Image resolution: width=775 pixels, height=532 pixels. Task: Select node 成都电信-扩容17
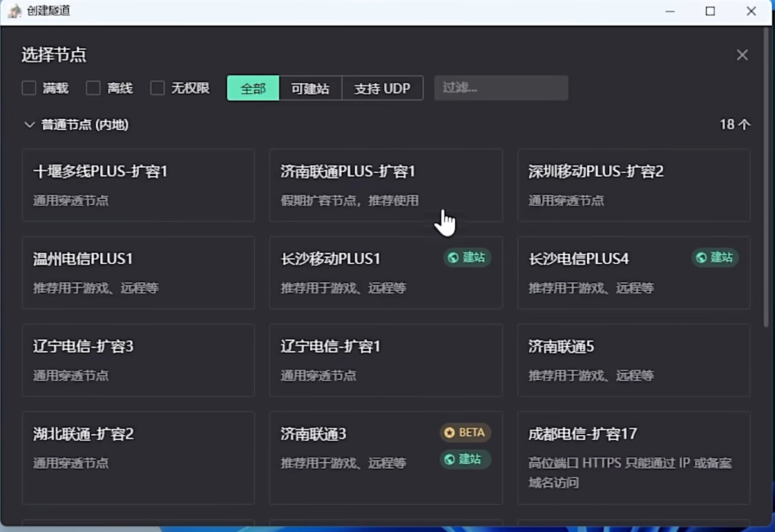coord(634,457)
